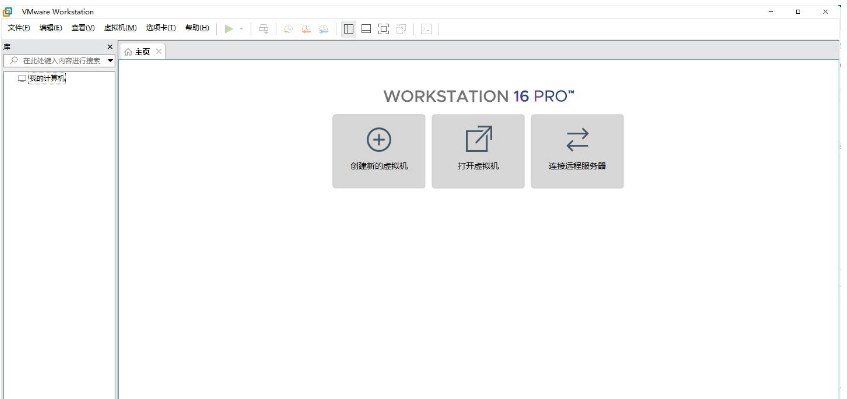Screen dimensions: 847x399
Task: Click the send Ctrl+Alt+Del toolbar icon
Action: tap(263, 29)
